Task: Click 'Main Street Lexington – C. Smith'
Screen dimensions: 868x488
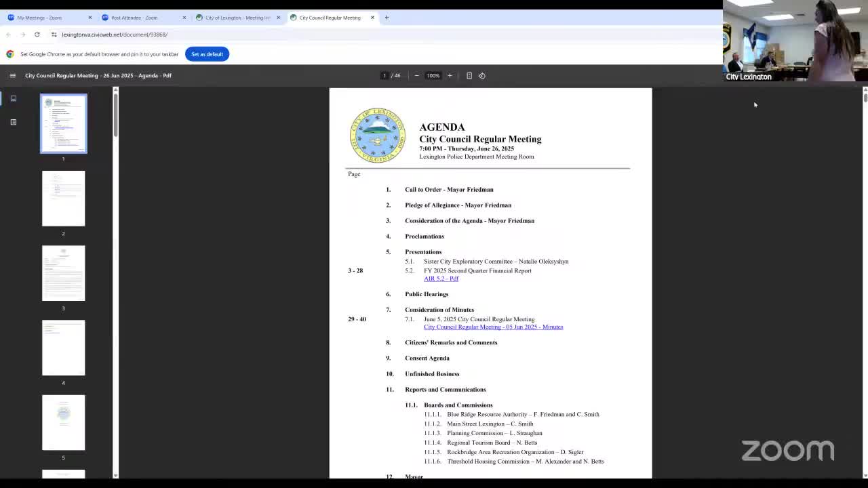Action: click(490, 424)
